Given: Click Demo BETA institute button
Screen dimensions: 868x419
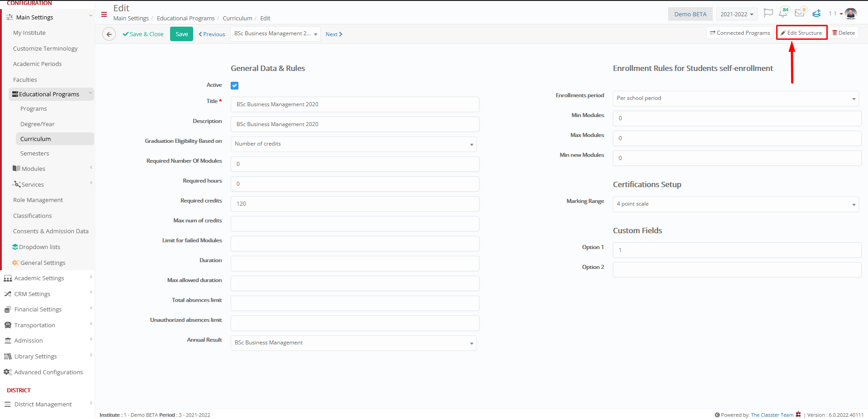Looking at the screenshot, I should [690, 14].
